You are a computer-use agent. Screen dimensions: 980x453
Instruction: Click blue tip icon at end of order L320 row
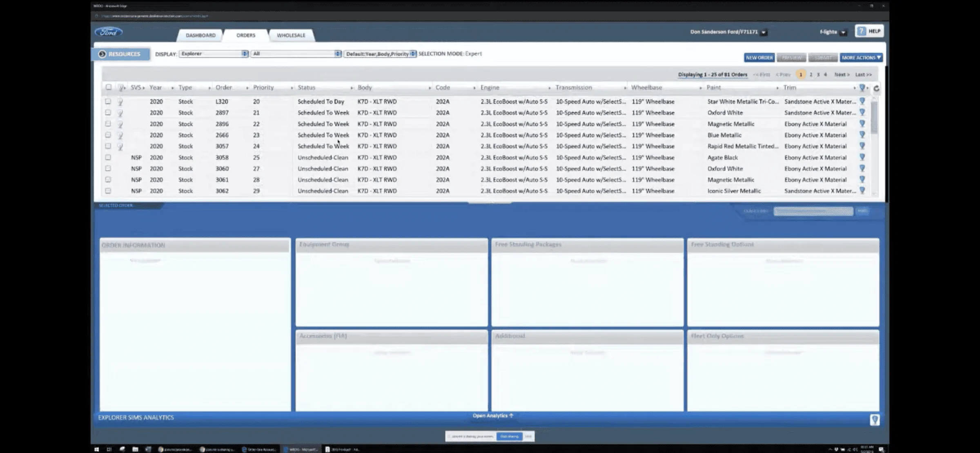(x=862, y=101)
